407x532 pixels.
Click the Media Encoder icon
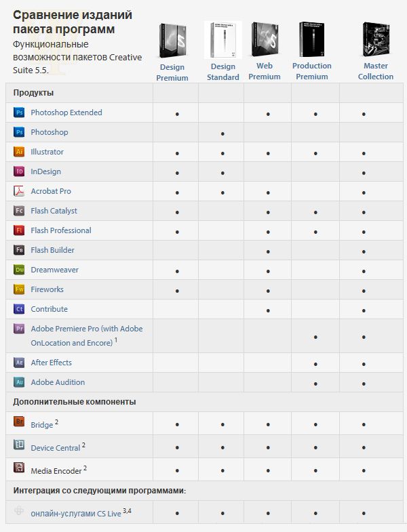19,468
